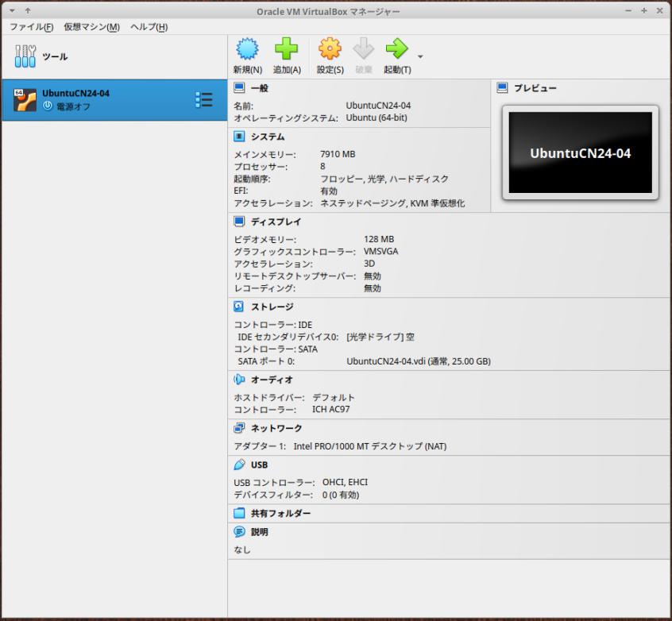This screenshot has height=621, width=672.
Task: Open the ストレージ settings heading link
Action: 272,307
